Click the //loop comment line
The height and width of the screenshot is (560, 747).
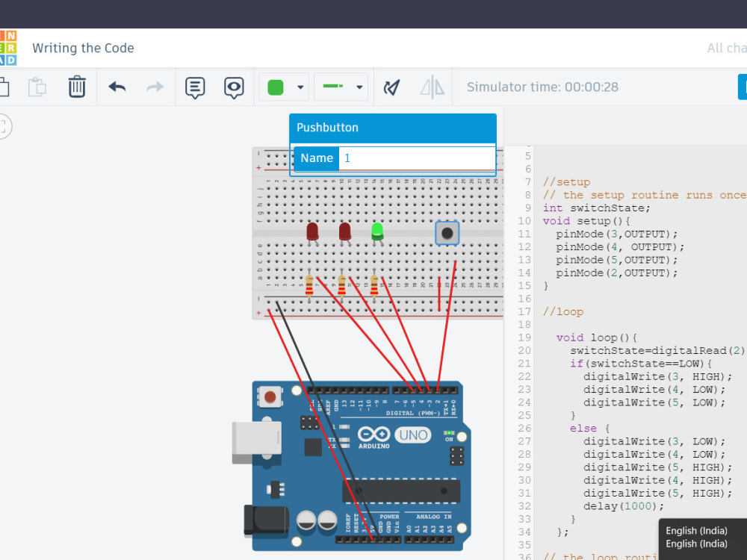(x=563, y=312)
